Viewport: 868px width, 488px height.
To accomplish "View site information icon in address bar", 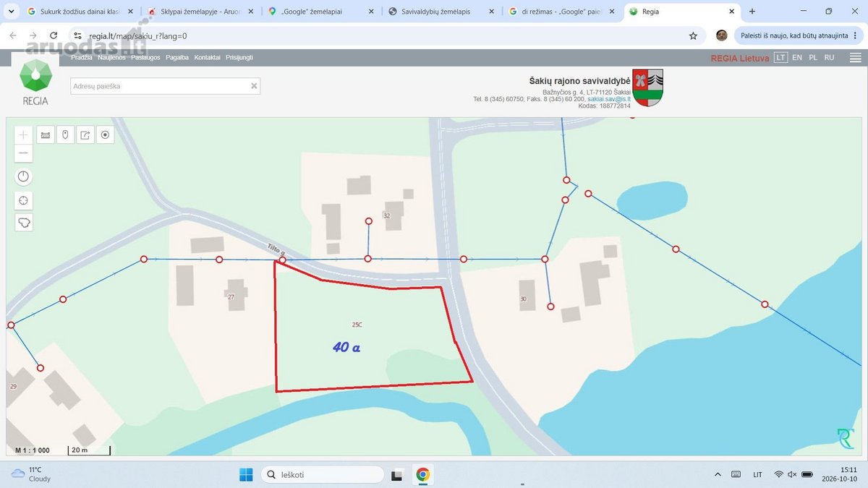I will [x=78, y=35].
